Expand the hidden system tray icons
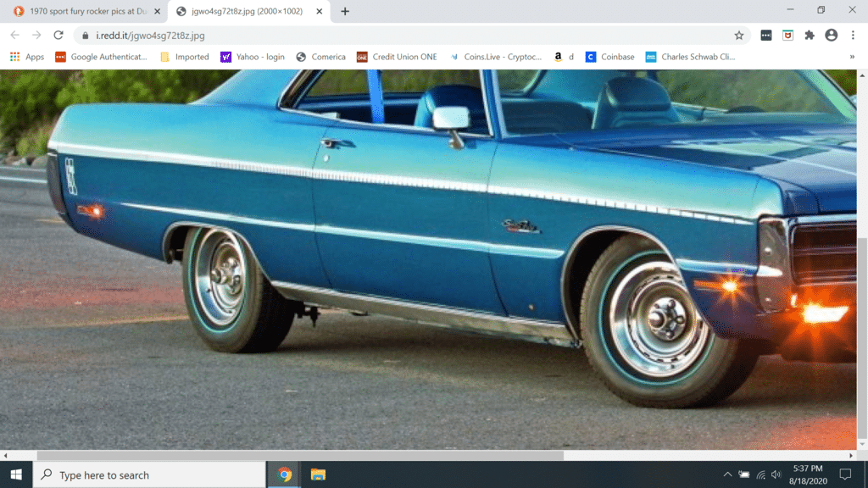Screen dimensions: 868x488 (x=727, y=474)
